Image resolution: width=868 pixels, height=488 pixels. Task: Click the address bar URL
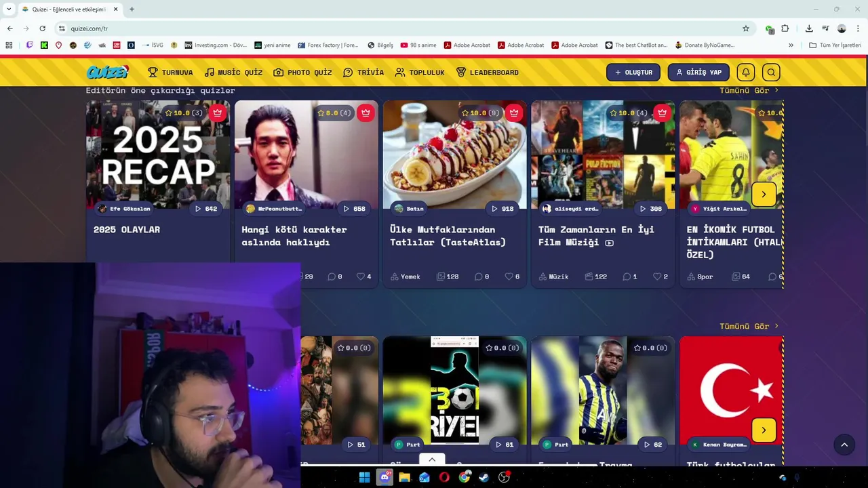(90, 28)
